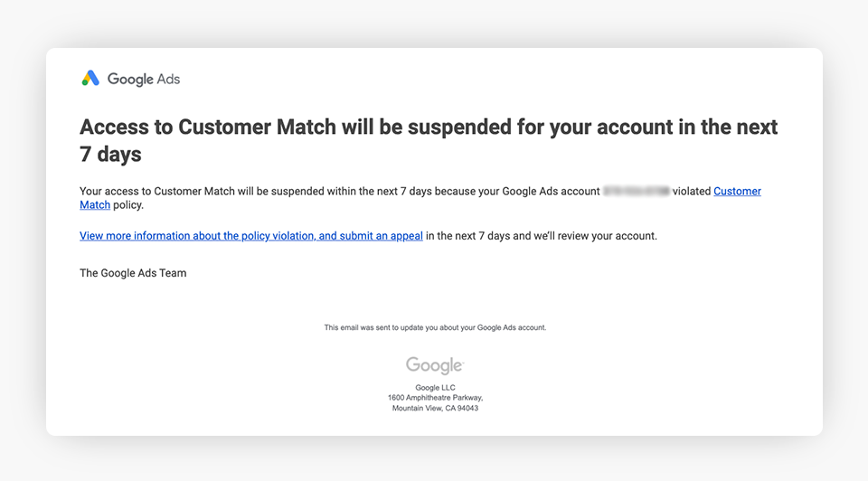
Task: Open the "Customer" policy link at line end
Action: tap(737, 192)
